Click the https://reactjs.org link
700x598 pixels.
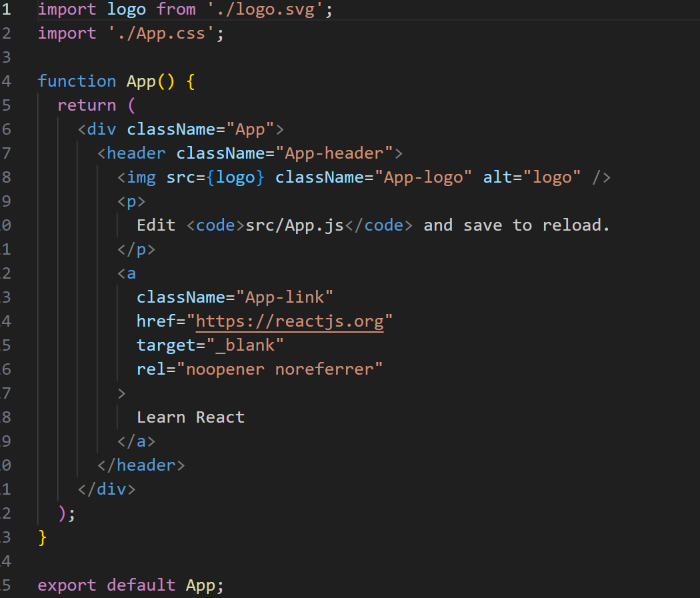coord(290,321)
